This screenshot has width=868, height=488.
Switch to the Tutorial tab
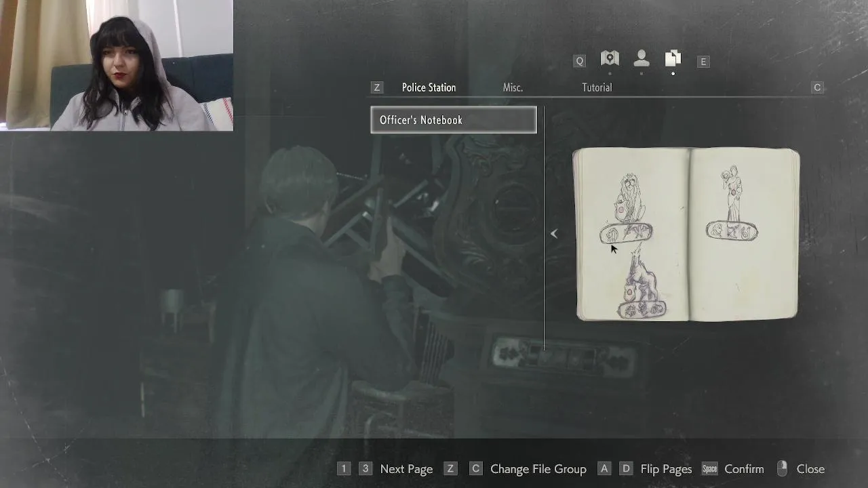pyautogui.click(x=597, y=87)
